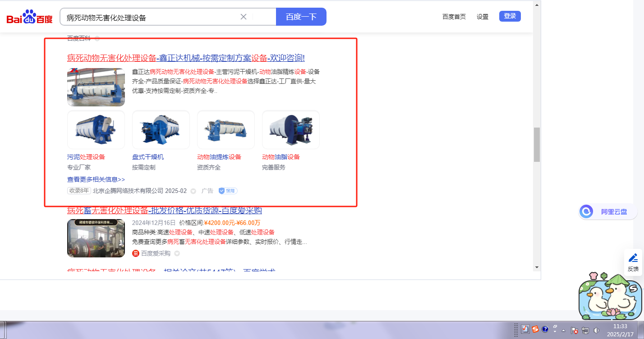The image size is (644, 339).
Task: Click the 完善服务 caption text
Action: click(274, 167)
